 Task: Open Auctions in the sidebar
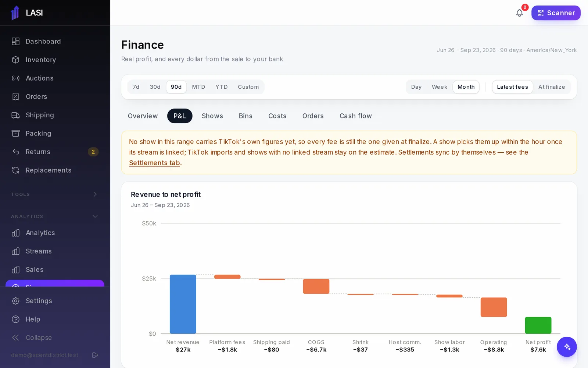(x=55, y=78)
